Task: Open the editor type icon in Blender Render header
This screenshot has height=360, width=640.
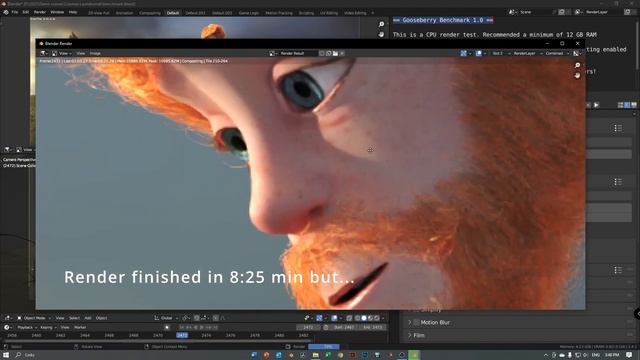Action: (x=43, y=53)
